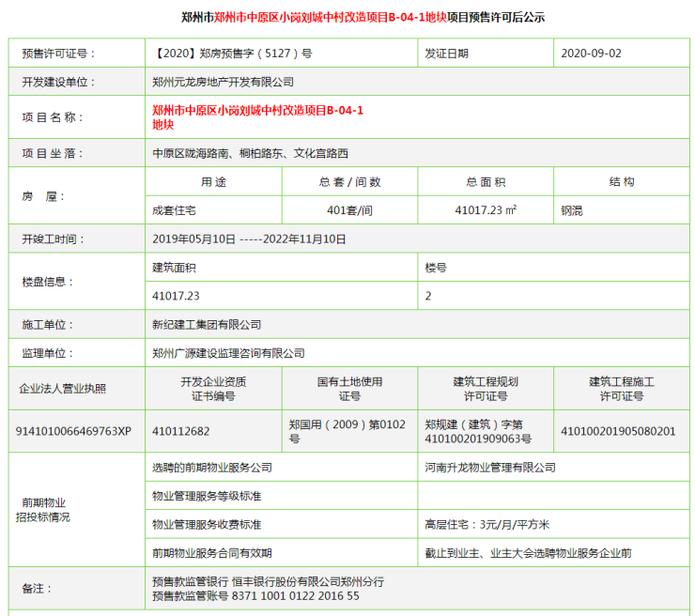This screenshot has width=695, height=616.
Task: Click the 备注 row label
Action: tap(37, 589)
